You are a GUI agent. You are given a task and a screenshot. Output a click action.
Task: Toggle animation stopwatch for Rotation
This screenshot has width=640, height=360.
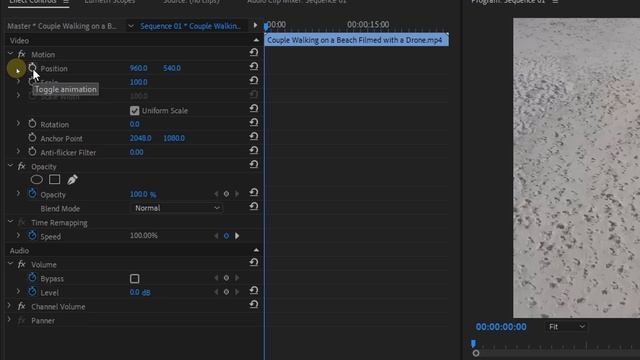[x=32, y=124]
